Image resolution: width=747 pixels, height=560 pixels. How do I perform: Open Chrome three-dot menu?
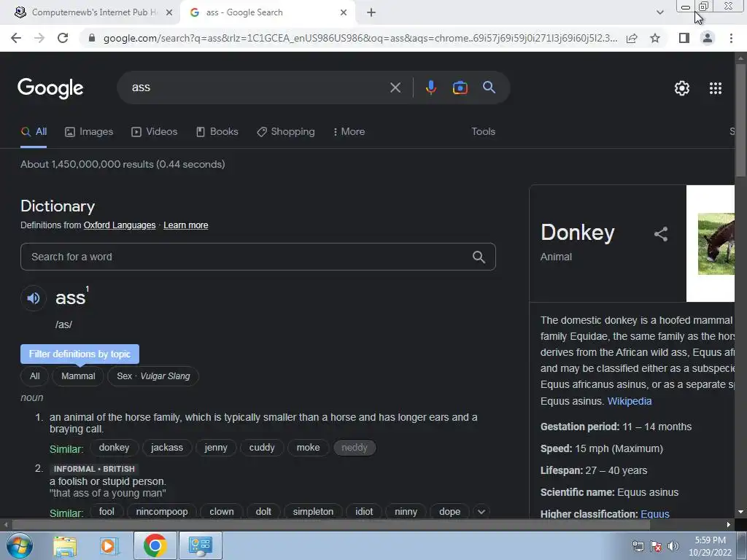tap(731, 38)
